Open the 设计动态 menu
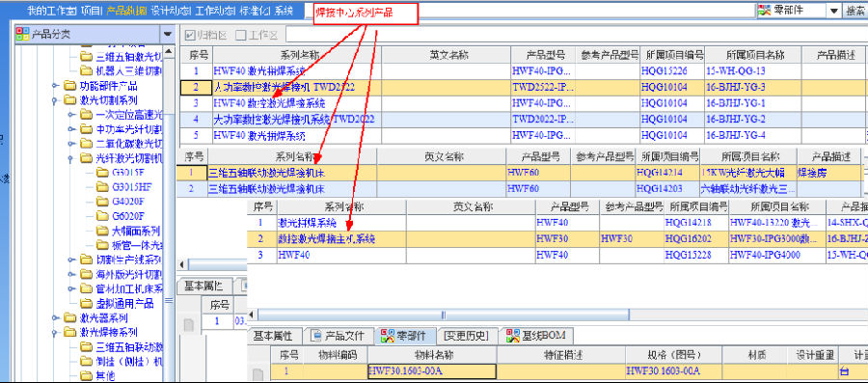Viewport: 868px width, 383px height. pyautogui.click(x=171, y=10)
